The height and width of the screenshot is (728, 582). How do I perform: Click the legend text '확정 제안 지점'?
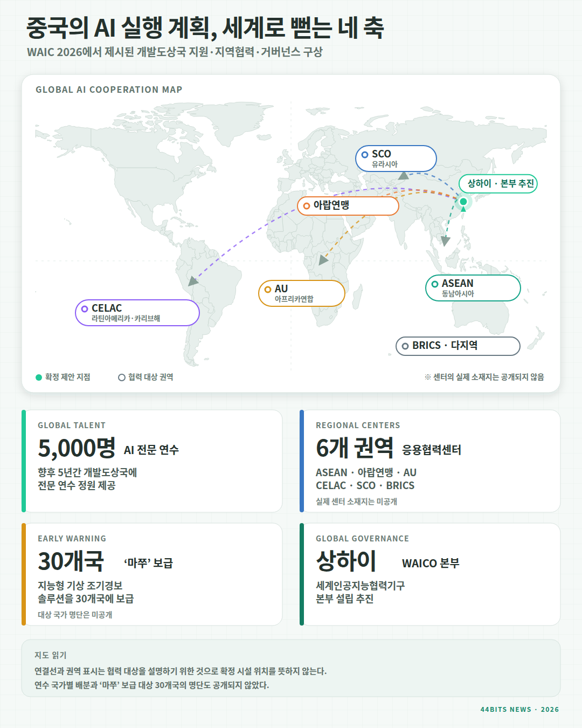pos(68,377)
